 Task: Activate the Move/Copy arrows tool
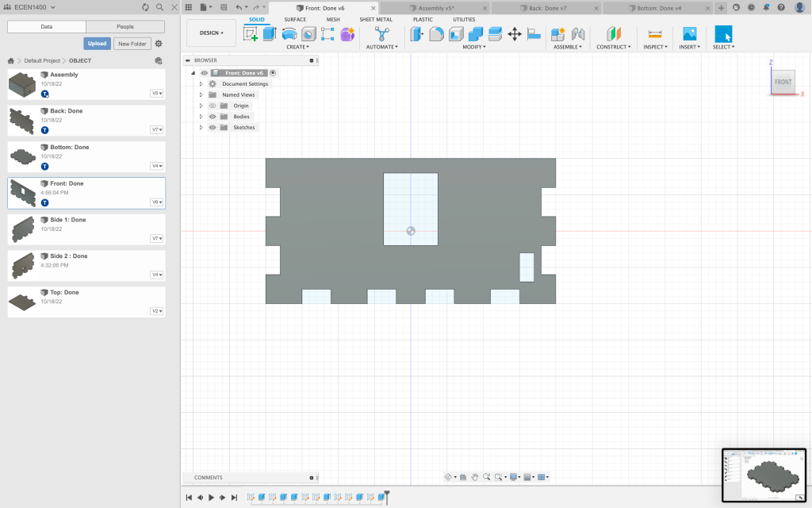point(514,34)
